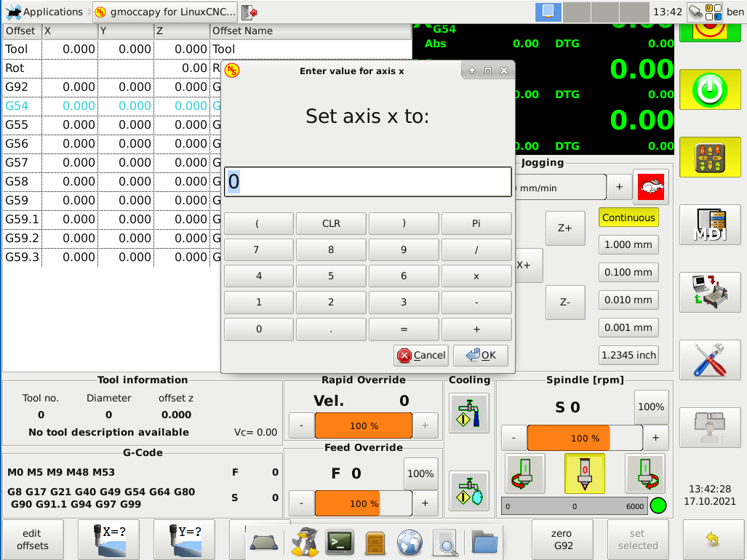Screen dimensions: 747x560
Task: Decrease spindle override with minus button
Action: [x=514, y=438]
